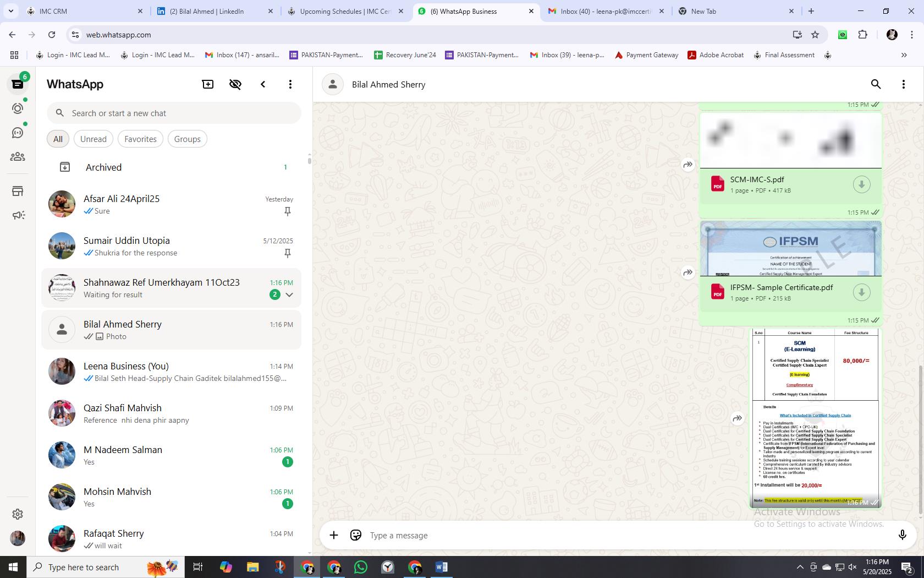The image size is (924, 578).
Task: Open the profile picture in left sidebar
Action: pyautogui.click(x=18, y=538)
